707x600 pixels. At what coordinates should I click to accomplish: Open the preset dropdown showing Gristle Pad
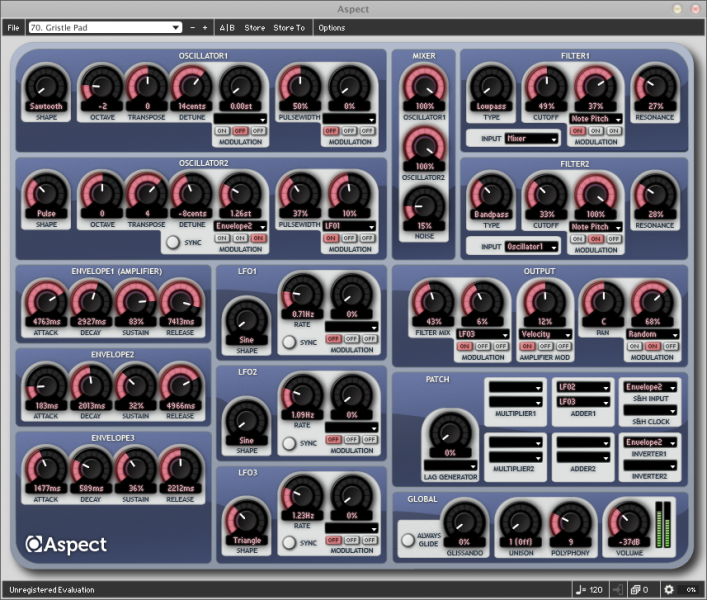(105, 28)
